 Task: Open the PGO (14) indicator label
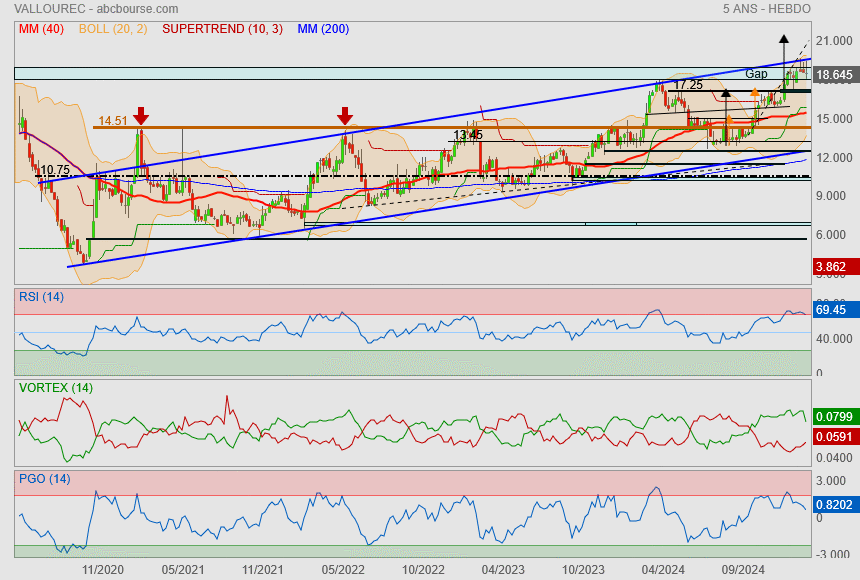pyautogui.click(x=44, y=479)
